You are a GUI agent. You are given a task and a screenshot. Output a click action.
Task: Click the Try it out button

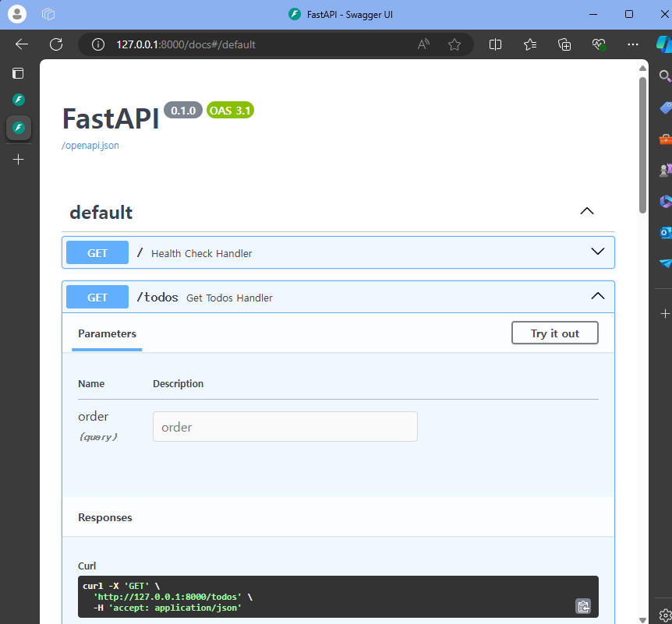554,333
